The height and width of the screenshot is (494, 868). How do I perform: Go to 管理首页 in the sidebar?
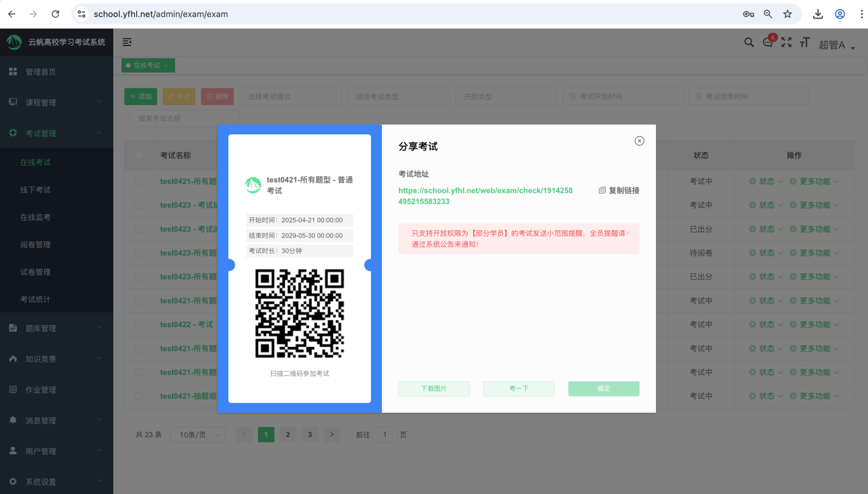(57, 72)
